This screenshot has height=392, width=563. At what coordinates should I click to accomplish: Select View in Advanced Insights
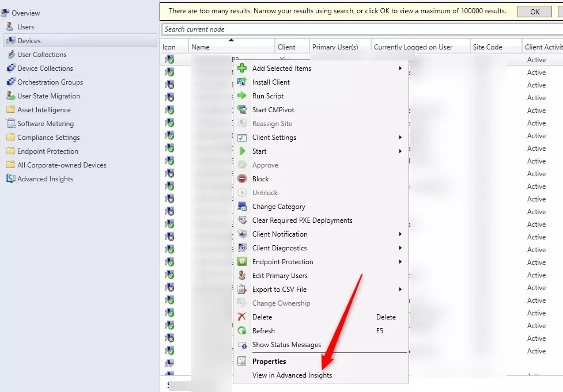292,375
